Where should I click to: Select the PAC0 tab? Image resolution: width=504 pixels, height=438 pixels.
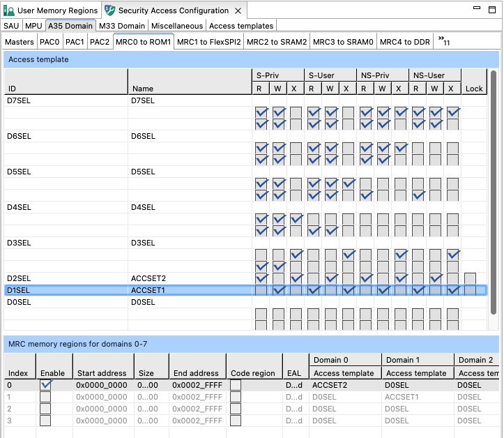pyautogui.click(x=49, y=42)
